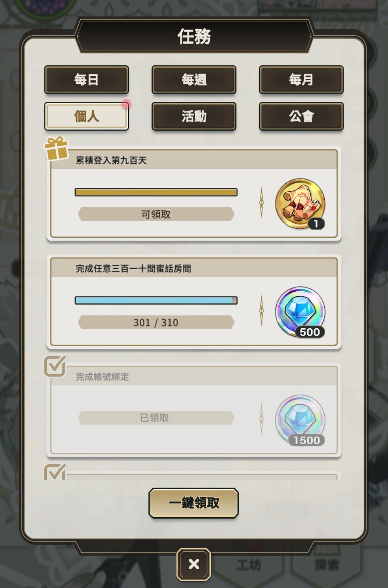Select the 個人 tab
388x588 pixels.
(86, 116)
